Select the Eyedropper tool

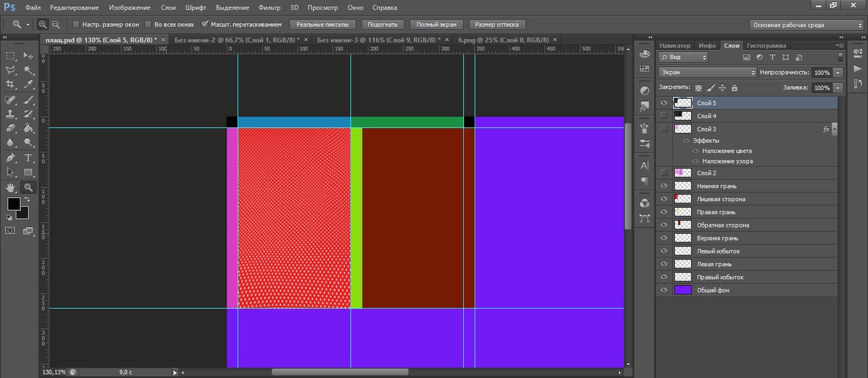coord(28,85)
